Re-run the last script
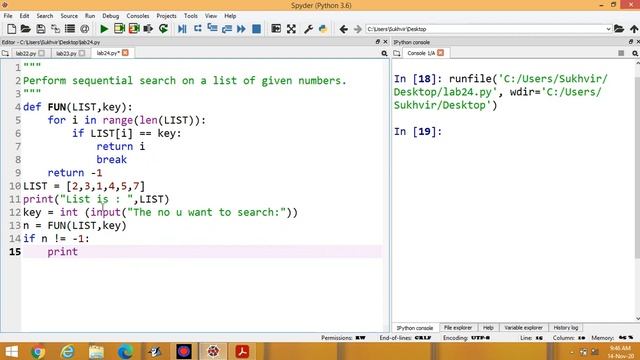Screen dimensions: 640x360 163,29
